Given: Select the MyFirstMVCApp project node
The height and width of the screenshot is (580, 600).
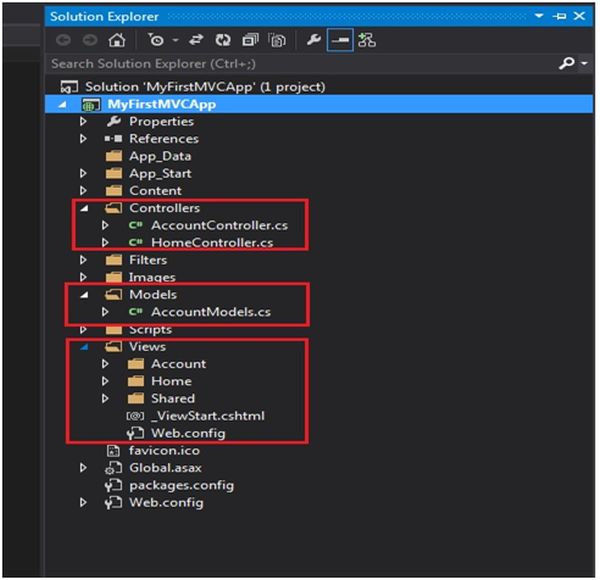Looking at the screenshot, I should [161, 104].
